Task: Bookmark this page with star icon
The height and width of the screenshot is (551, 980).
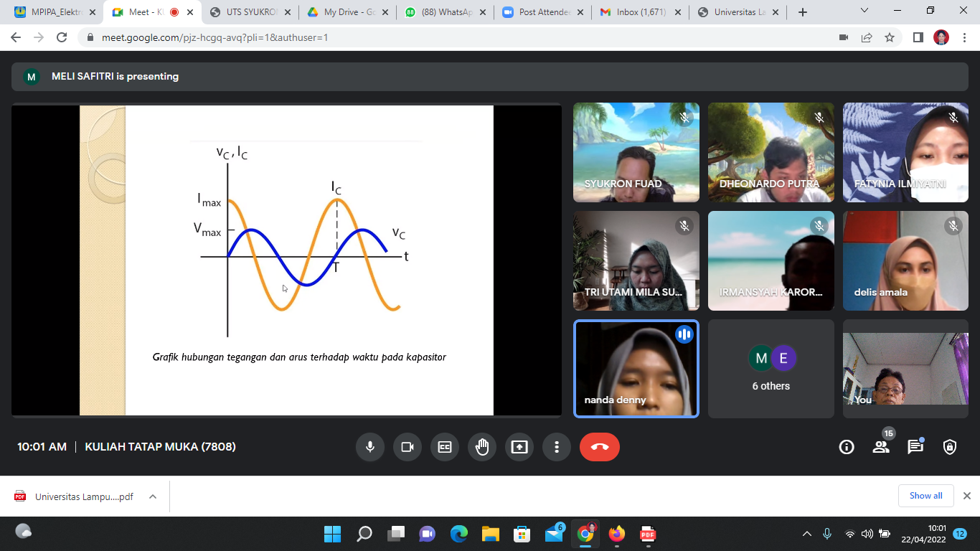Action: 890,37
